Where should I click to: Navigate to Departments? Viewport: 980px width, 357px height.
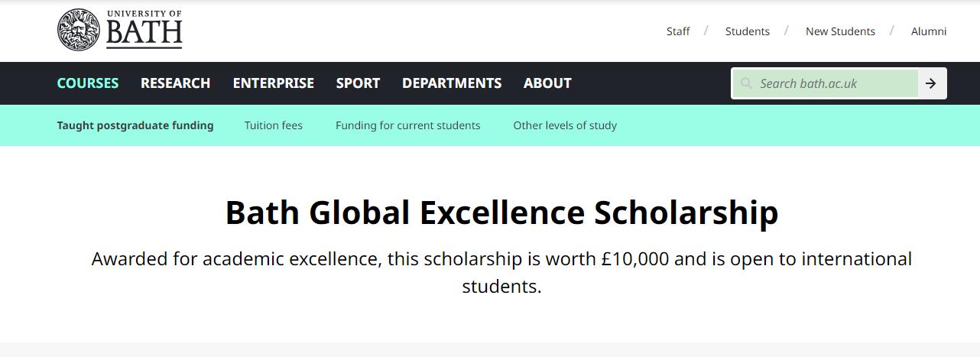[x=452, y=83]
